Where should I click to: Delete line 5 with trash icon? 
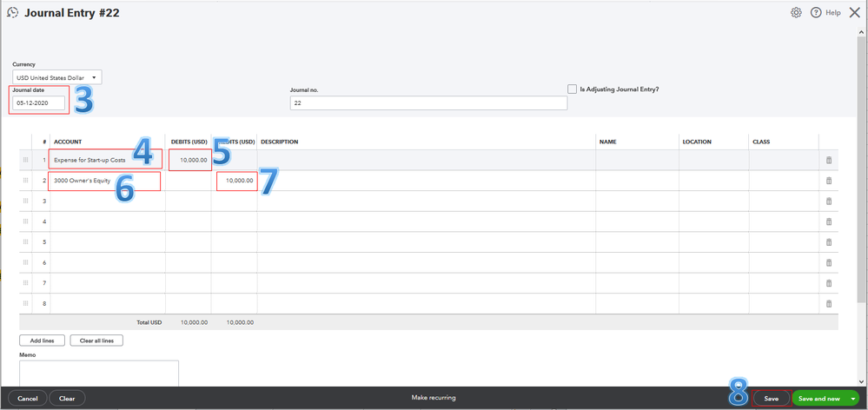[x=829, y=241]
